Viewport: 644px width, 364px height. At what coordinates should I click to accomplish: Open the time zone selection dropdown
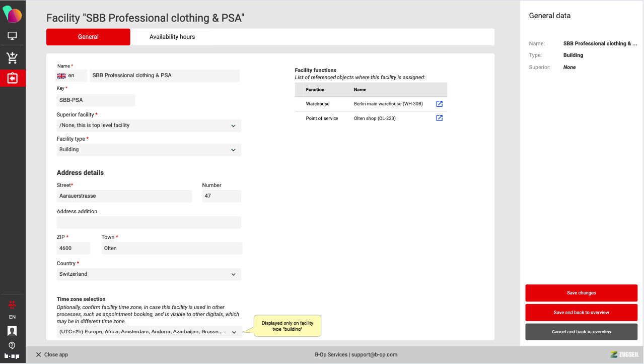tap(149, 332)
